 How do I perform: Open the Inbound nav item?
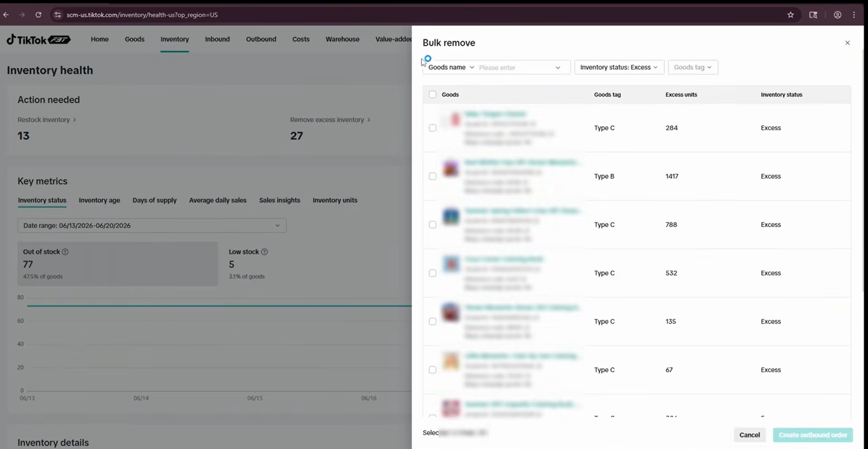tap(217, 39)
